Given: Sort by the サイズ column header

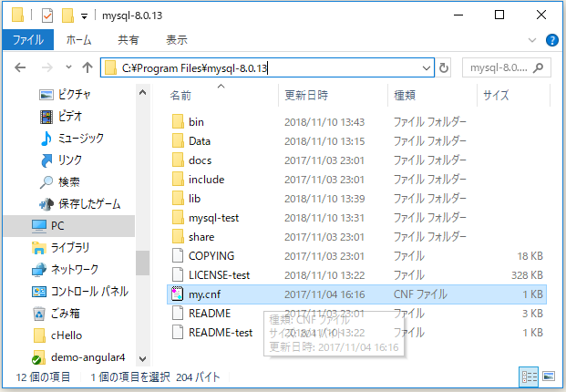Looking at the screenshot, I should tap(496, 96).
